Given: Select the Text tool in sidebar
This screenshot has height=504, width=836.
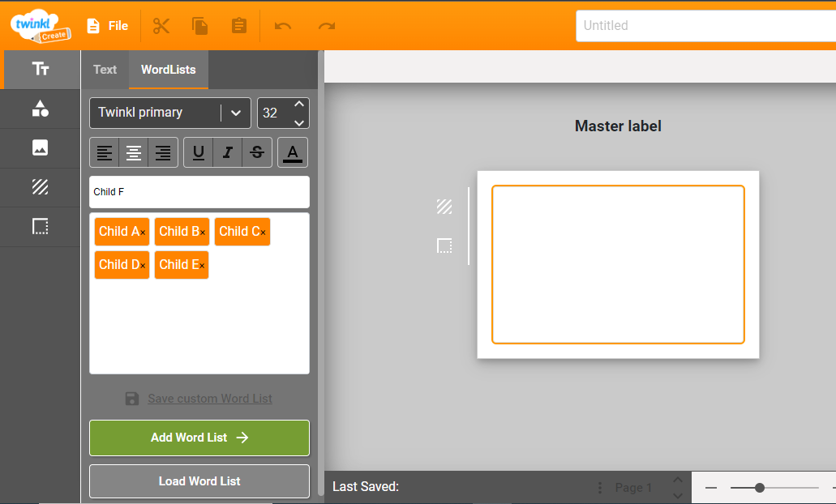Looking at the screenshot, I should (41, 69).
